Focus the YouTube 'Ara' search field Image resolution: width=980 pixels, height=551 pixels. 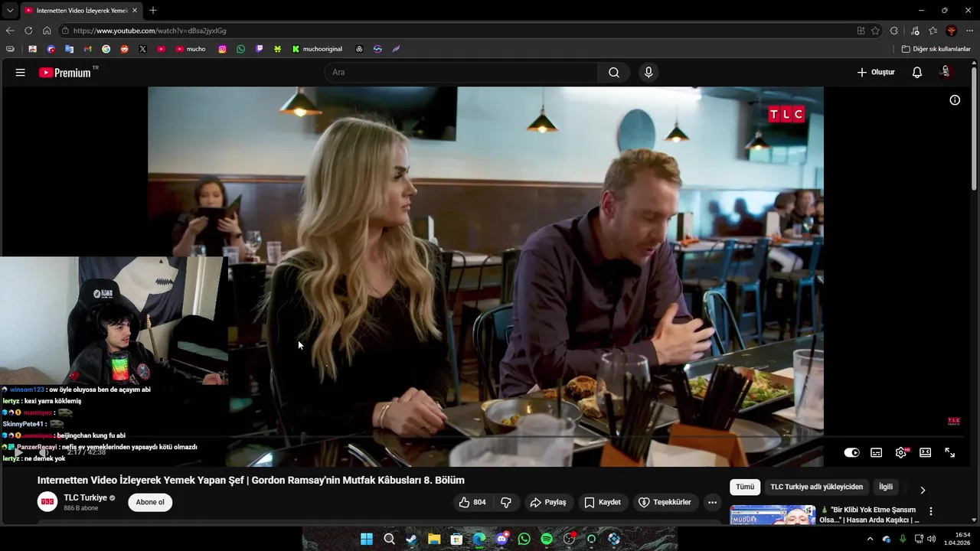[462, 73]
